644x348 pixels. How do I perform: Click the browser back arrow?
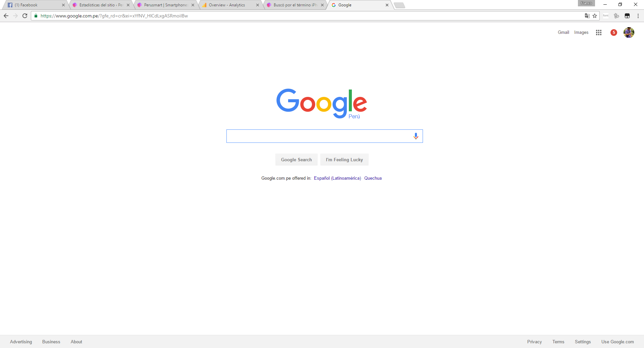click(6, 16)
